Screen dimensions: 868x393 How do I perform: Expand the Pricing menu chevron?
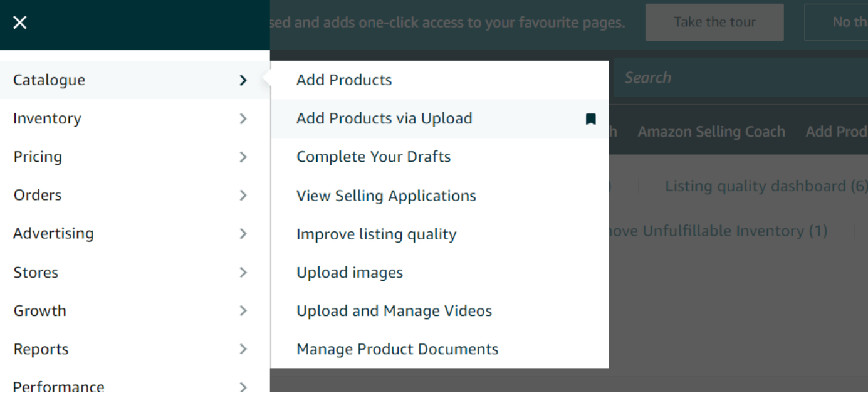click(243, 157)
